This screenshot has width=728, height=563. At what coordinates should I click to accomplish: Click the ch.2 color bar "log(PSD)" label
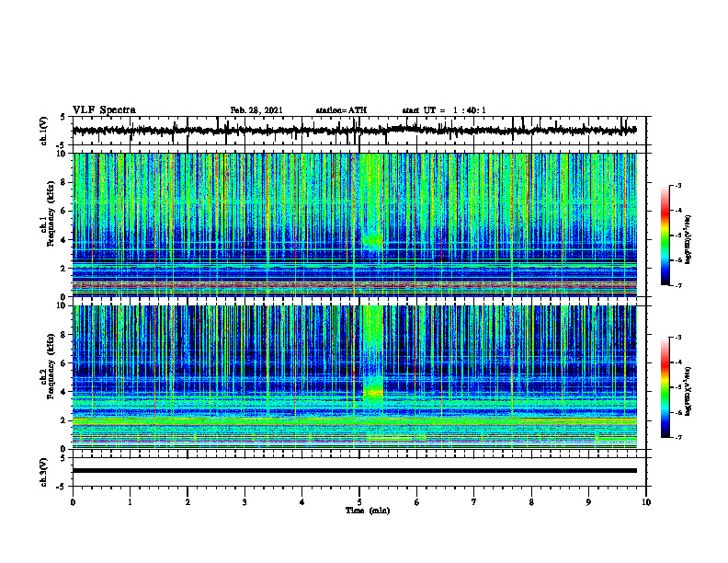[x=688, y=391]
